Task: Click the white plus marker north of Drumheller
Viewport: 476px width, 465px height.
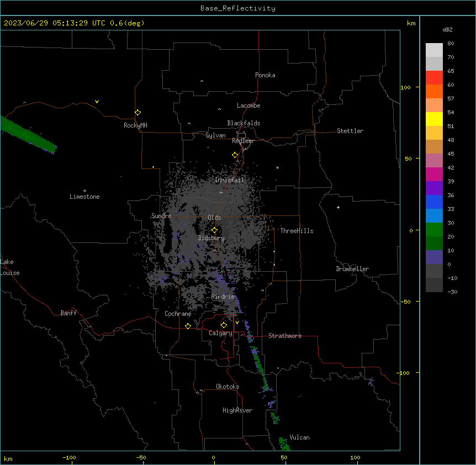Action: (338, 207)
